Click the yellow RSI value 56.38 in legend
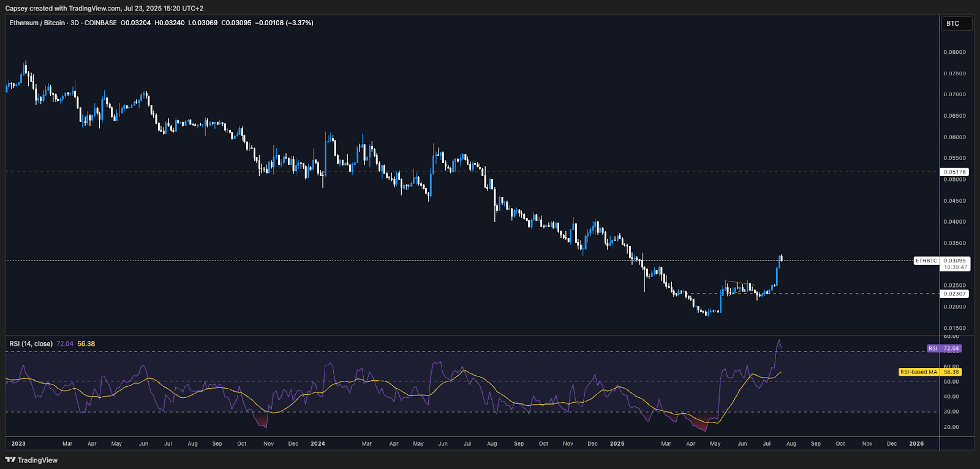Screen dimensions: 980x469 click(x=86, y=344)
